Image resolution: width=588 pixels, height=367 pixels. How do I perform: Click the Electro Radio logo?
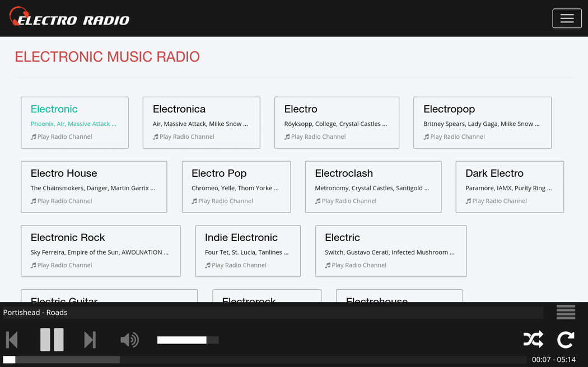click(x=70, y=18)
